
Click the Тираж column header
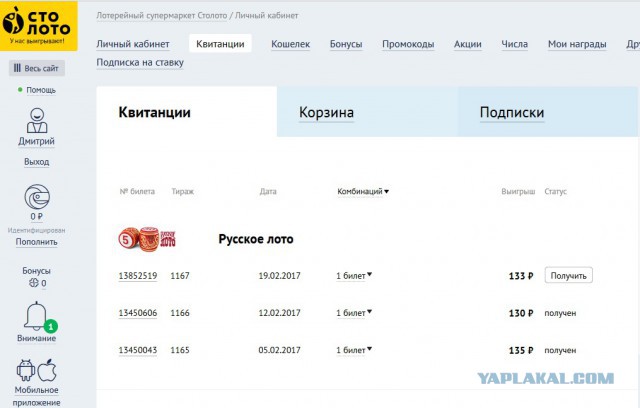click(x=182, y=191)
